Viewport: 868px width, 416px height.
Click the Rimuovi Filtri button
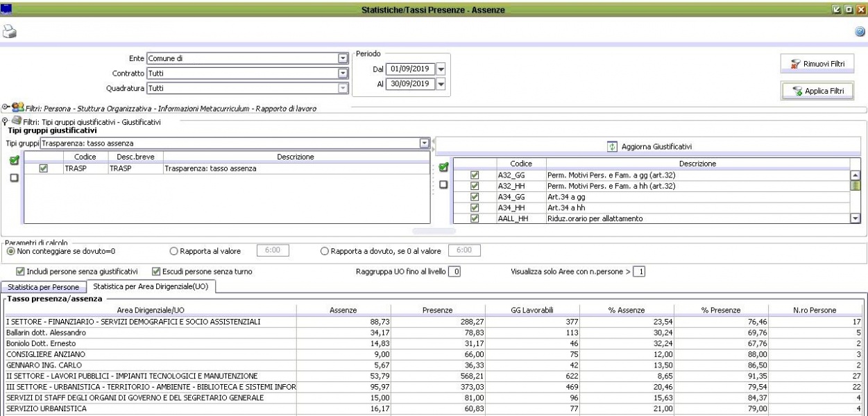click(x=817, y=64)
